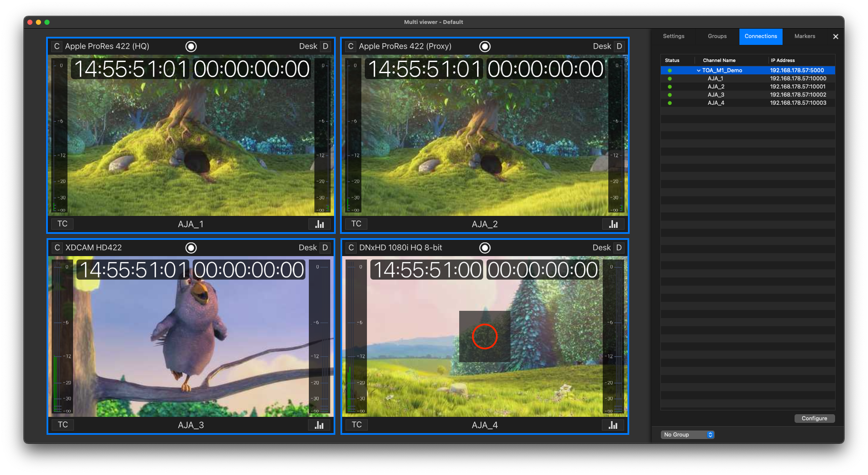The width and height of the screenshot is (868, 475).
Task: Switch to the Groups tab
Action: click(717, 36)
